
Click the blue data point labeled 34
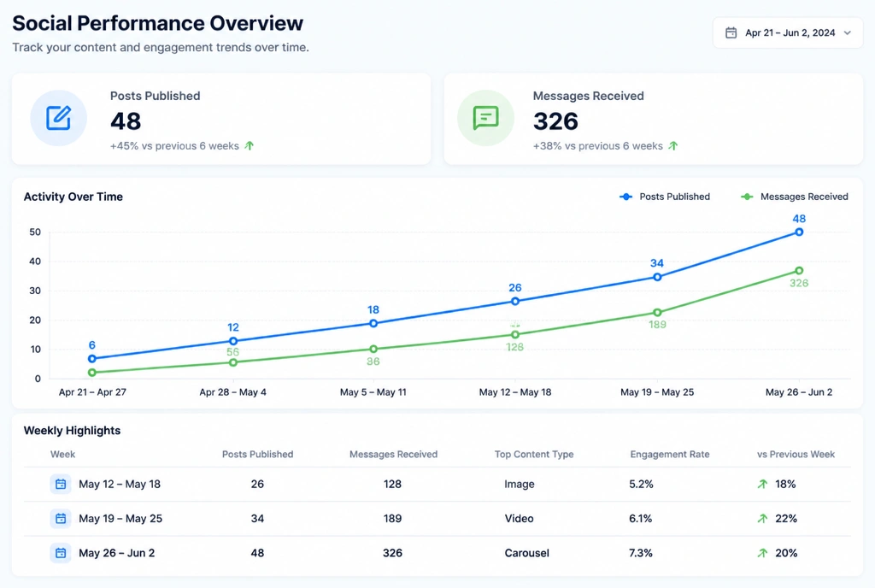click(657, 277)
